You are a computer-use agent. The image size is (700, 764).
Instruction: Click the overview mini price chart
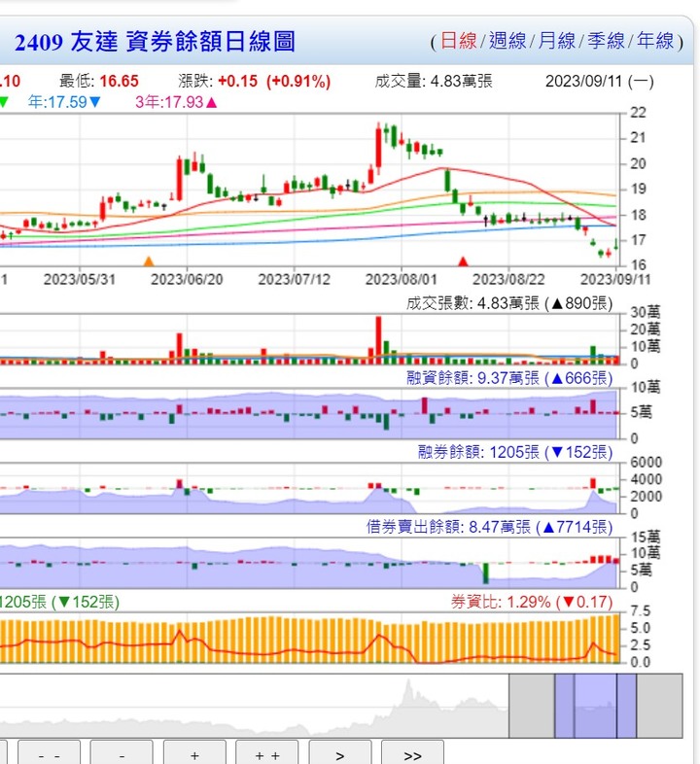(254, 706)
